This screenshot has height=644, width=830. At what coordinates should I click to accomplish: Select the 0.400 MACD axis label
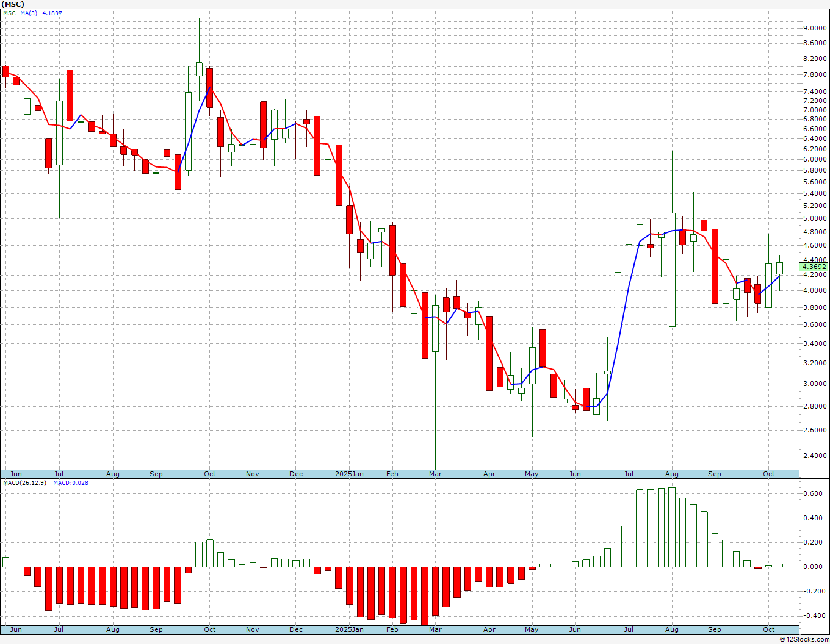[x=812, y=518]
